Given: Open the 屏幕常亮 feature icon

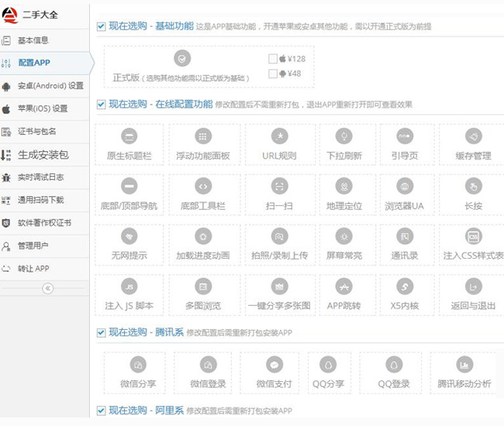Looking at the screenshot, I should tap(344, 236).
